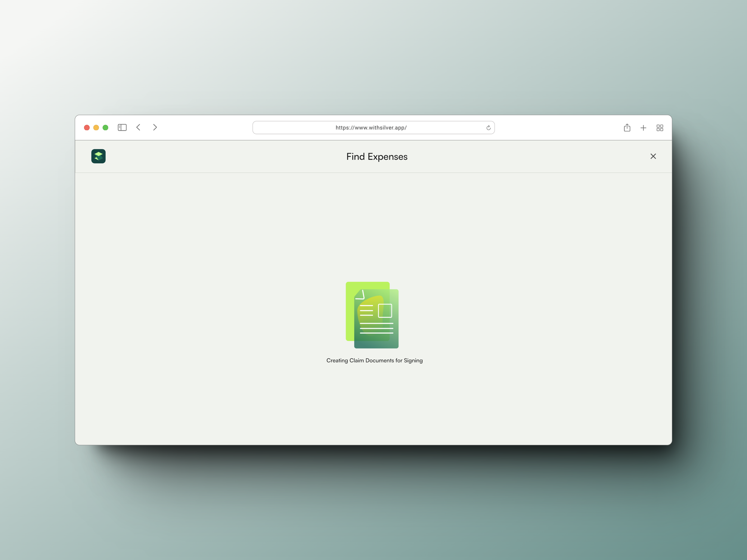Reload the withsilver.app page

tap(488, 128)
